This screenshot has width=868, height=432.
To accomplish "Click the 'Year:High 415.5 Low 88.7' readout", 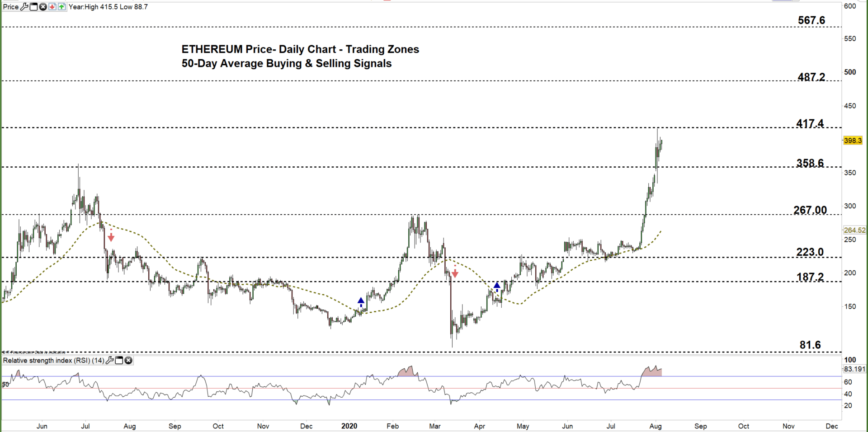I will (x=108, y=7).
